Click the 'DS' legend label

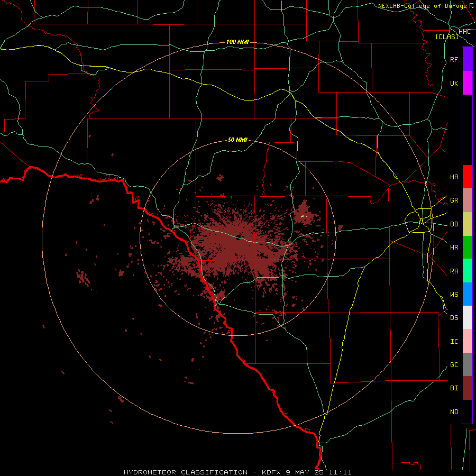pos(454,318)
